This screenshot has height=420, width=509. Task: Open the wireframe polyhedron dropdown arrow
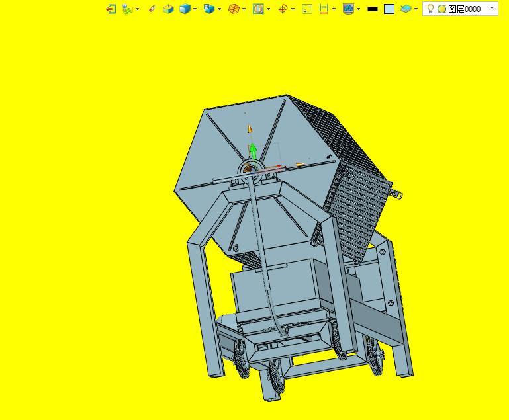[x=244, y=9]
